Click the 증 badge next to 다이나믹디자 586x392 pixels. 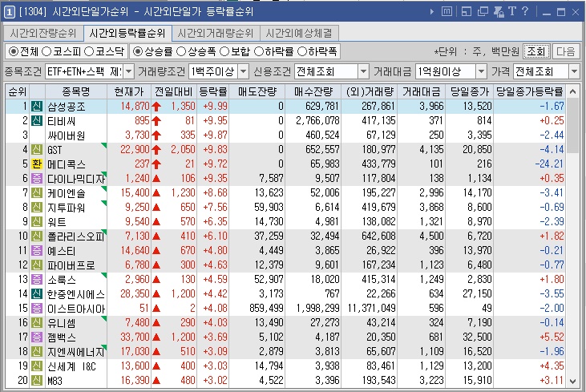point(37,178)
